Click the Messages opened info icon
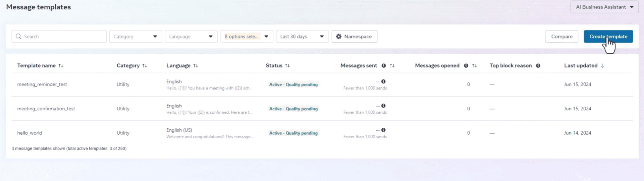Viewport: 644px width, 181px height. [x=466, y=66]
